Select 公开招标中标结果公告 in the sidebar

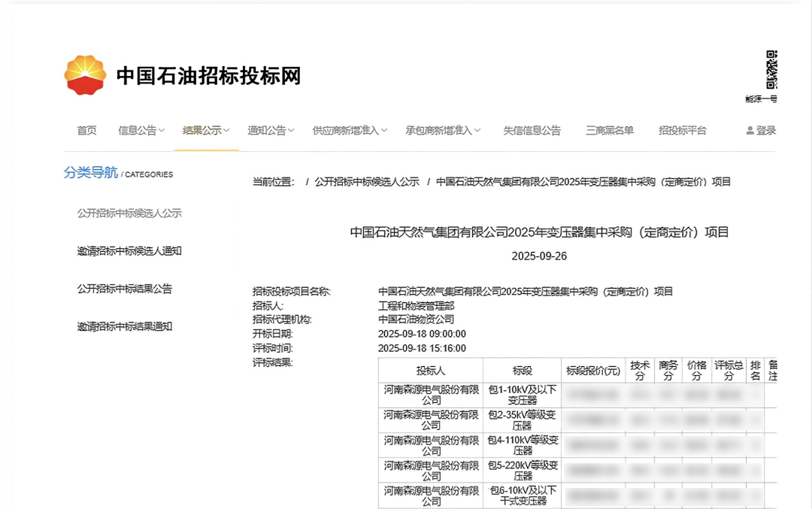[x=124, y=289]
